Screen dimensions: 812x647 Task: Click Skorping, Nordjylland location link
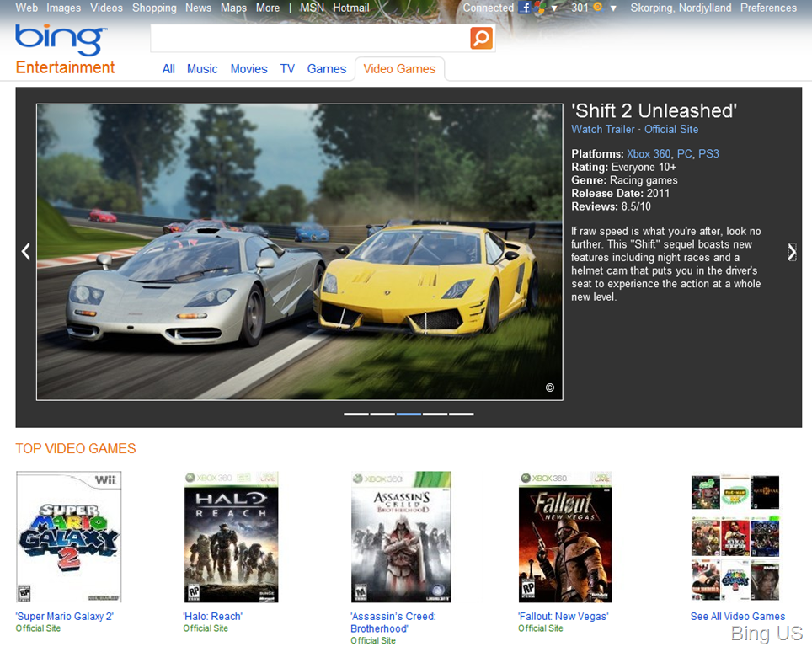click(x=681, y=8)
